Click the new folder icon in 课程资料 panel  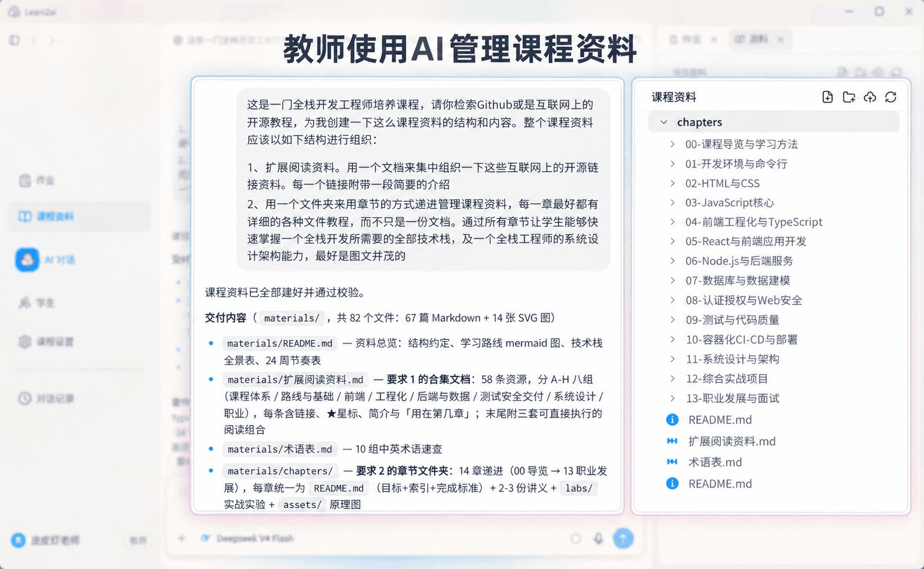[849, 97]
